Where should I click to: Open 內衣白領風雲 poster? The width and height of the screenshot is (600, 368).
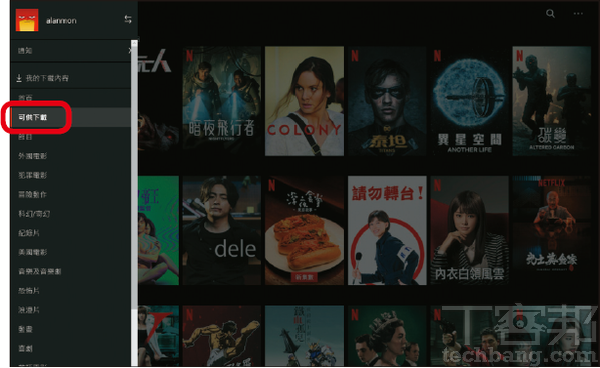click(470, 230)
